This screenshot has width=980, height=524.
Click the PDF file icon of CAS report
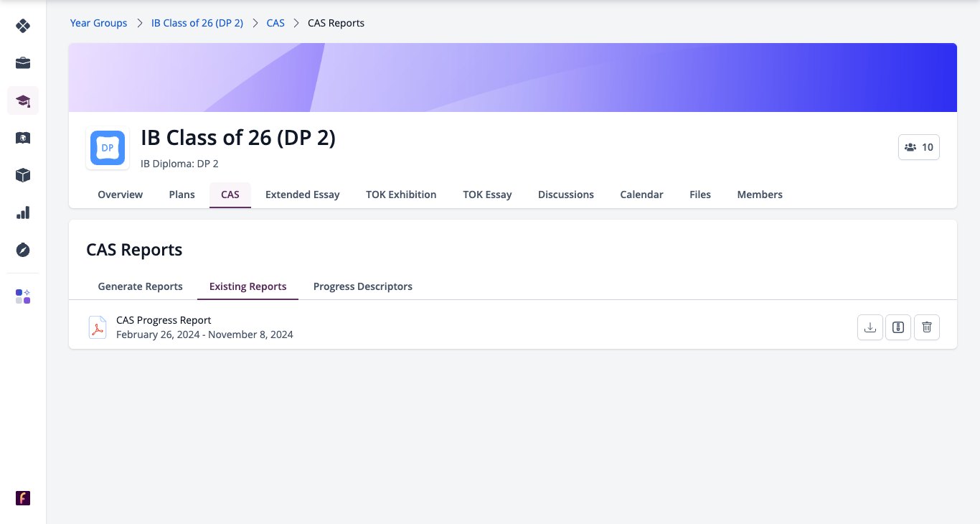(97, 327)
